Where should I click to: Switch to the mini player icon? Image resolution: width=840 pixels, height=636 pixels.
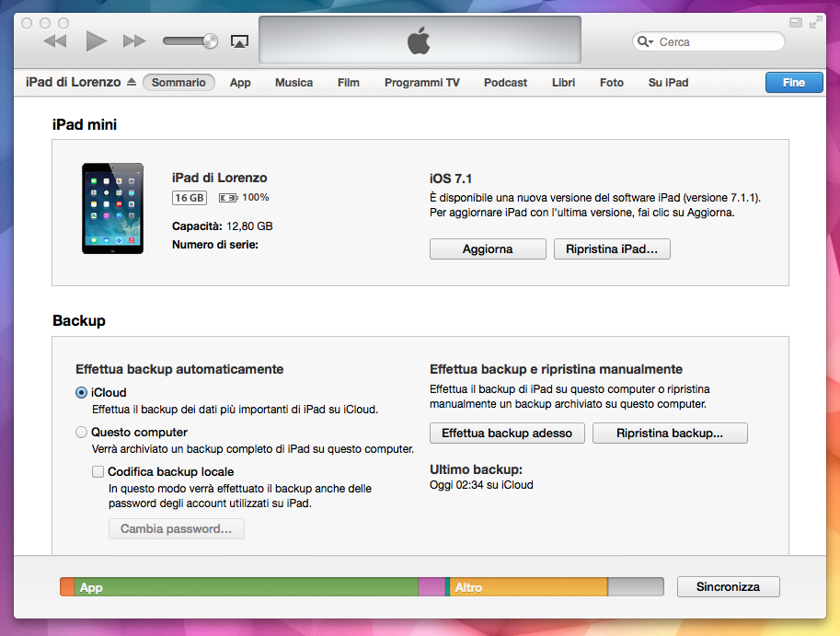point(796,22)
